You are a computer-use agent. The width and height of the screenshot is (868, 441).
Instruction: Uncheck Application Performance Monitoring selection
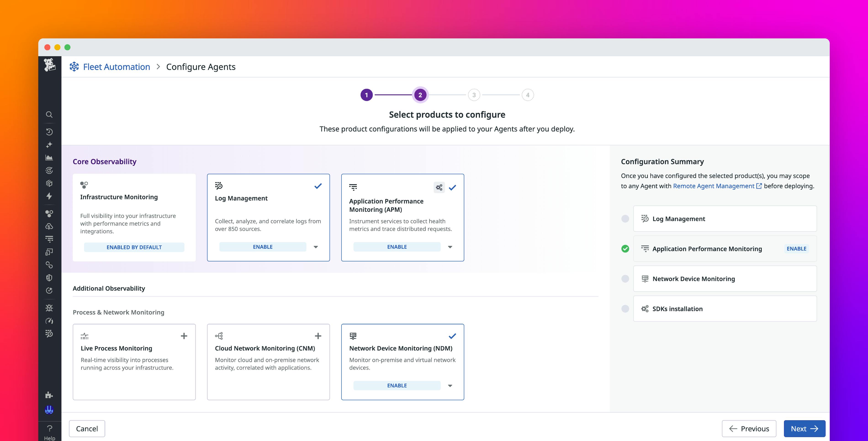click(453, 187)
